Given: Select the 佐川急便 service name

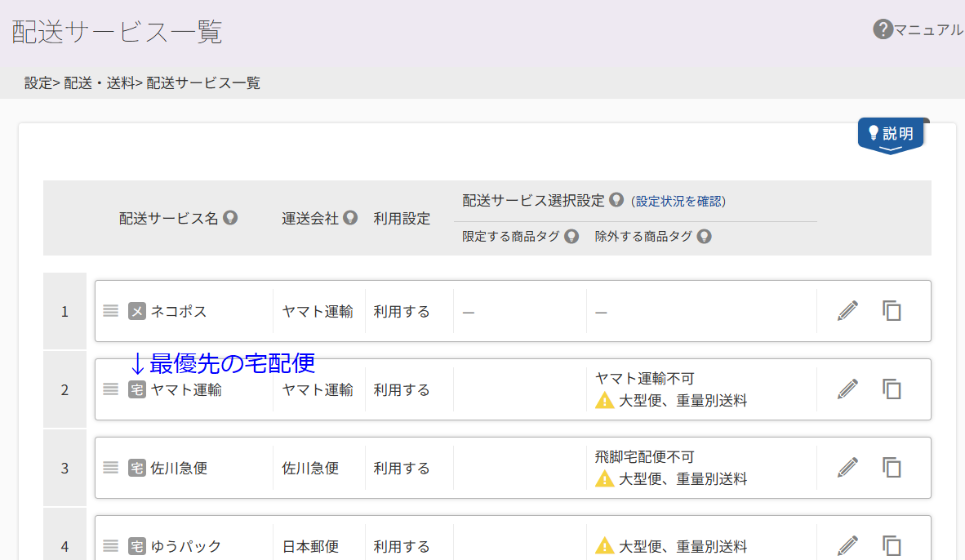Looking at the screenshot, I should tap(179, 468).
